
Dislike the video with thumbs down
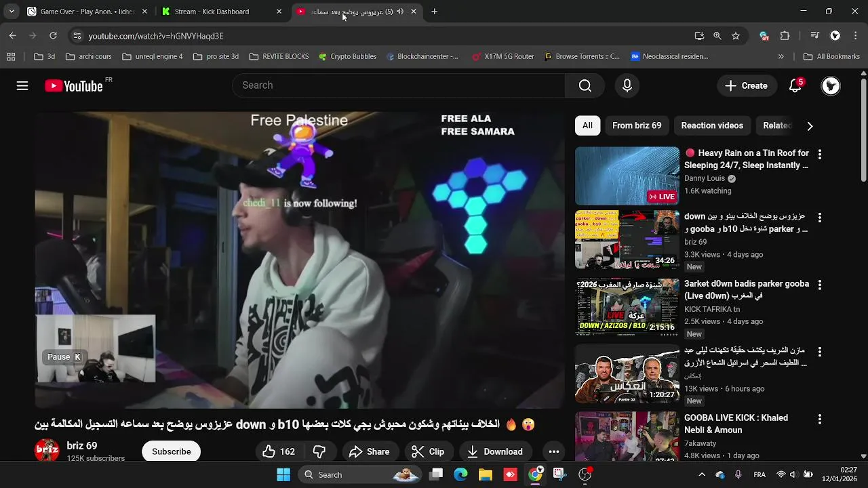(319, 451)
